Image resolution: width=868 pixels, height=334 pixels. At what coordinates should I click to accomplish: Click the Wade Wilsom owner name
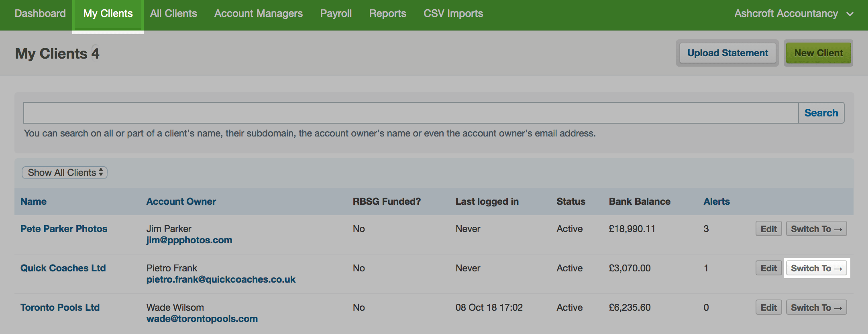point(175,308)
